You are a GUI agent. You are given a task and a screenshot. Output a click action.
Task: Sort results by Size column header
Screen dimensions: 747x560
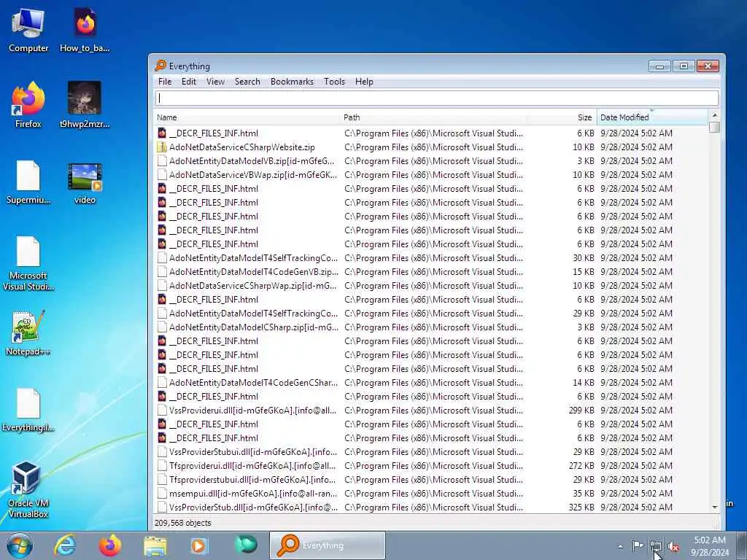pyautogui.click(x=562, y=117)
